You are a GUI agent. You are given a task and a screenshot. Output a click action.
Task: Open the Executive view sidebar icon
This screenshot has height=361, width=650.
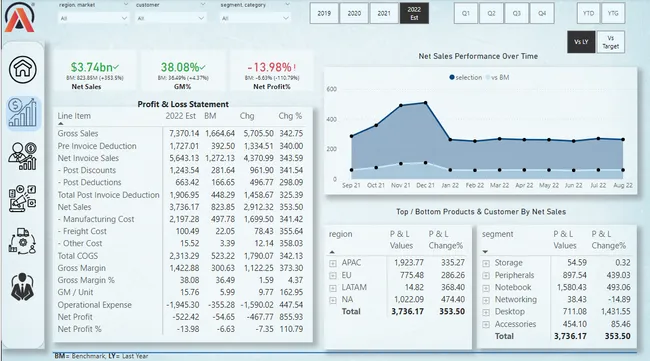(22, 287)
